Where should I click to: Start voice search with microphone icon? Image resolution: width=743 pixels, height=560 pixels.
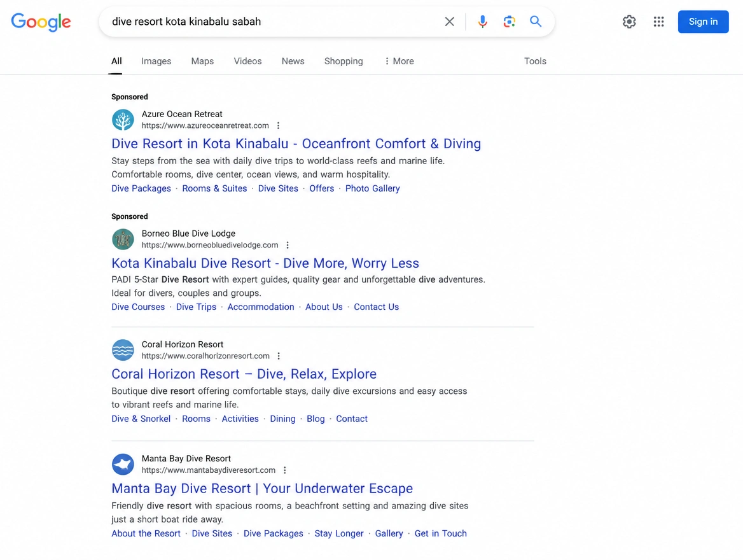tap(482, 22)
